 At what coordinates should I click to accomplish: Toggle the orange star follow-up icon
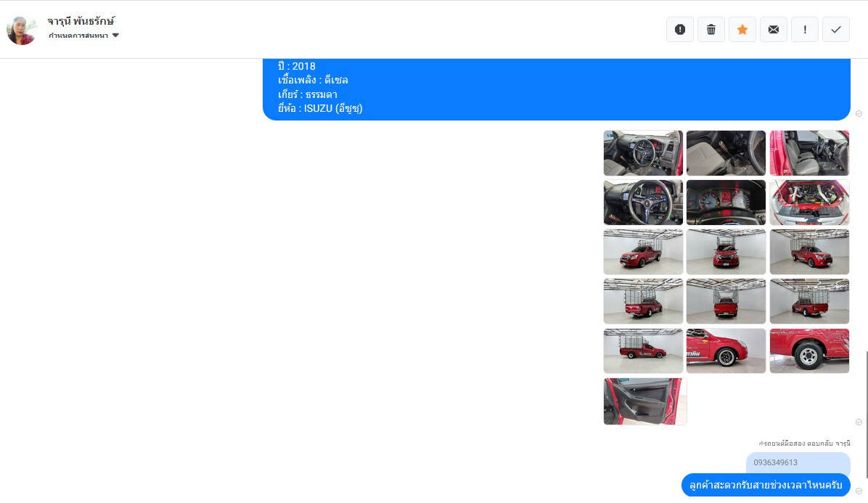tap(742, 30)
